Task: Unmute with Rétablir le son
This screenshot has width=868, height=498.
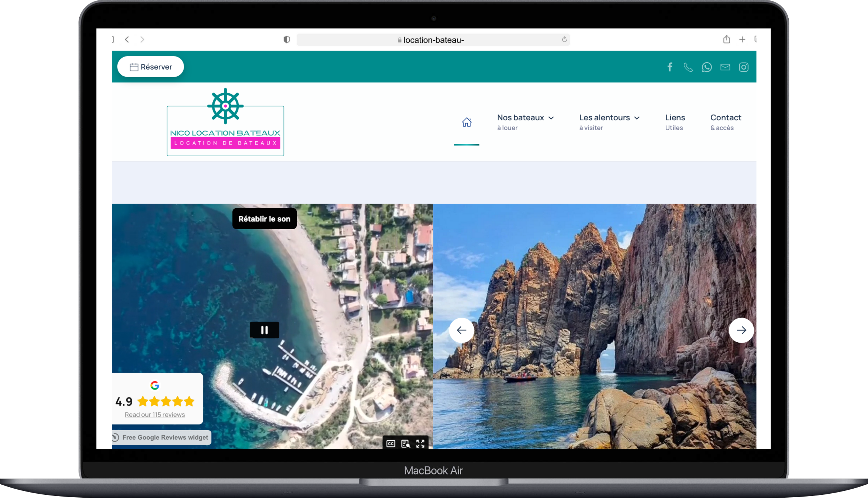Action: pyautogui.click(x=264, y=219)
